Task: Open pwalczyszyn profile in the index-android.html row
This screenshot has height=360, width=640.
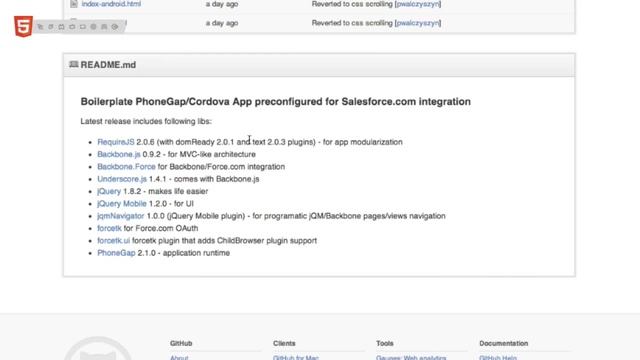Action: click(x=418, y=4)
